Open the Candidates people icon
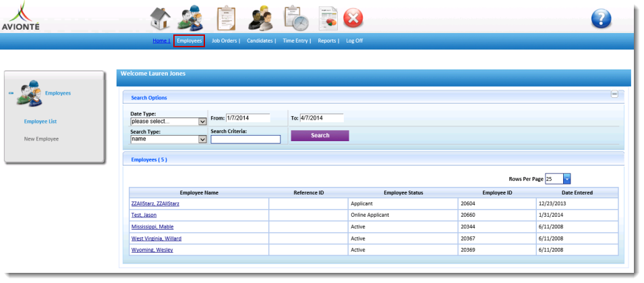 260,18
